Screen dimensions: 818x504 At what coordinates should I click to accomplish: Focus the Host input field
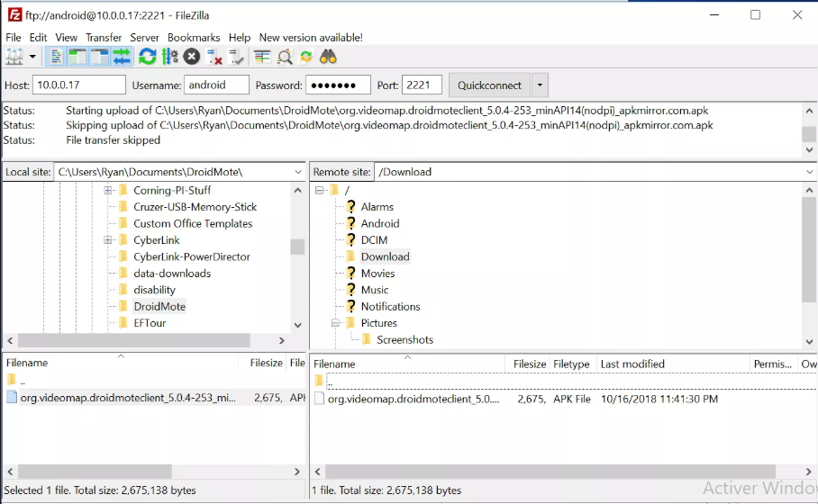(79, 85)
